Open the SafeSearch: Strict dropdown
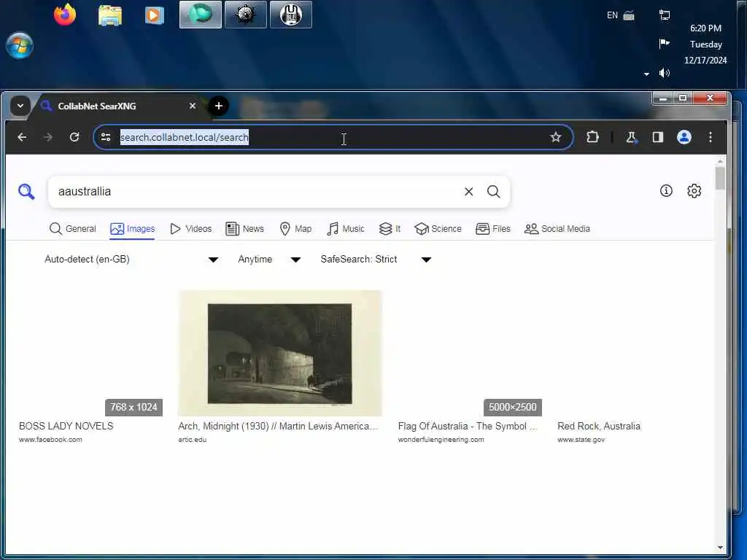This screenshot has width=747, height=560. point(376,259)
